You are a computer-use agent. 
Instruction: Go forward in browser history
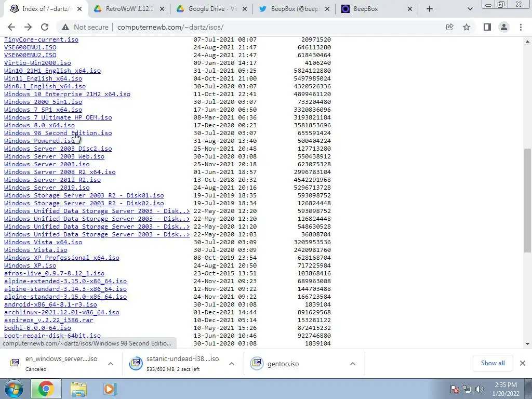point(28,27)
